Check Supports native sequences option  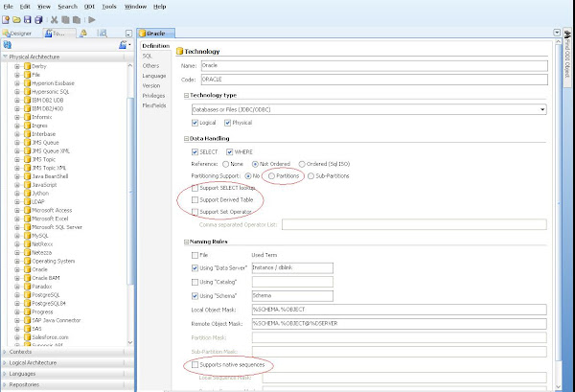[x=195, y=366]
